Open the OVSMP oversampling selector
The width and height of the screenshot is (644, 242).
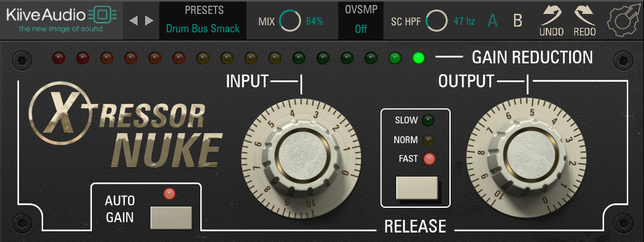361,20
